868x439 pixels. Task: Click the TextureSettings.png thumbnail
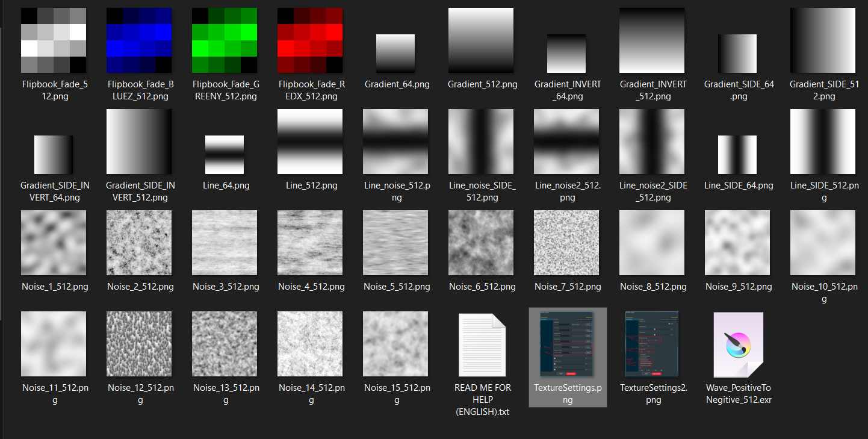tap(567, 344)
